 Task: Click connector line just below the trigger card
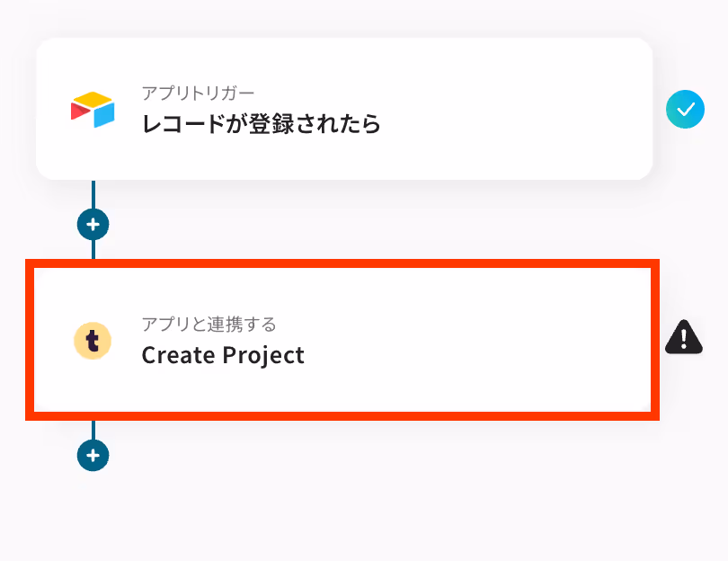pyautogui.click(x=93, y=194)
